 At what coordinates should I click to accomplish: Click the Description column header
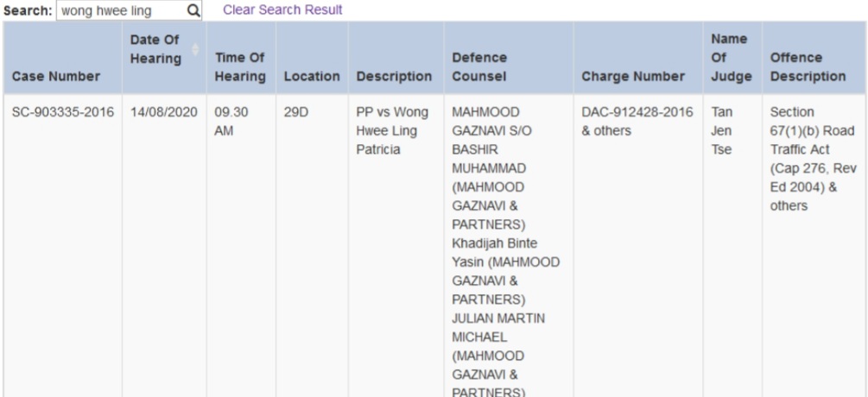(394, 76)
